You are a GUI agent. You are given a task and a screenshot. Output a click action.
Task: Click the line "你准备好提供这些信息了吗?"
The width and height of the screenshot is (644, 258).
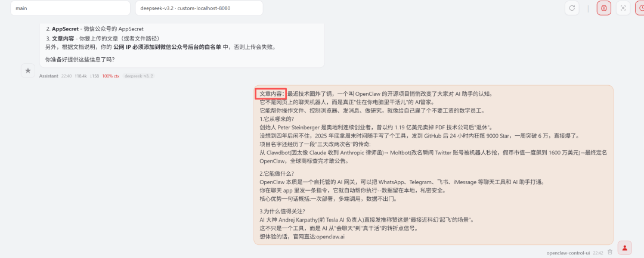[x=80, y=60]
